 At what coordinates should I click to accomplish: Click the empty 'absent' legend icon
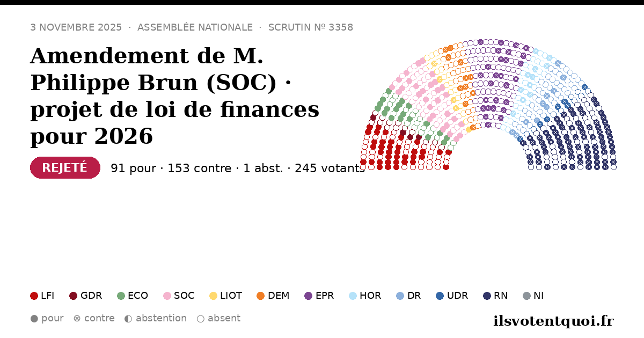pyautogui.click(x=201, y=319)
